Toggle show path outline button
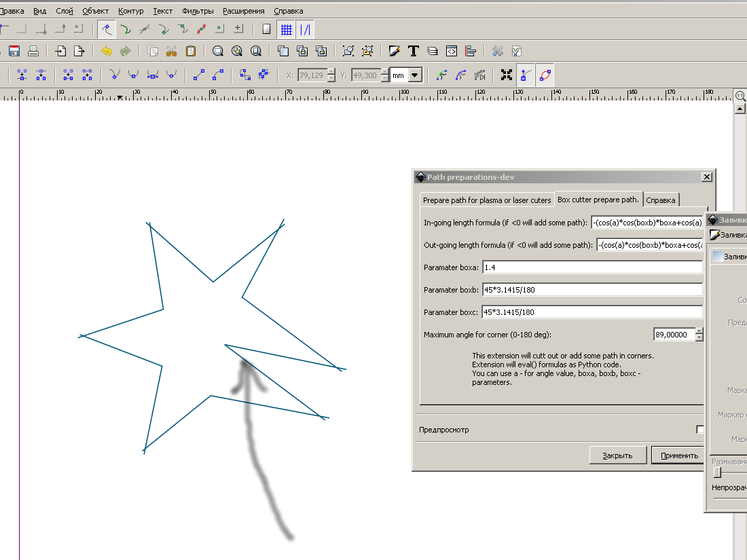Image resolution: width=747 pixels, height=560 pixels. (x=545, y=75)
